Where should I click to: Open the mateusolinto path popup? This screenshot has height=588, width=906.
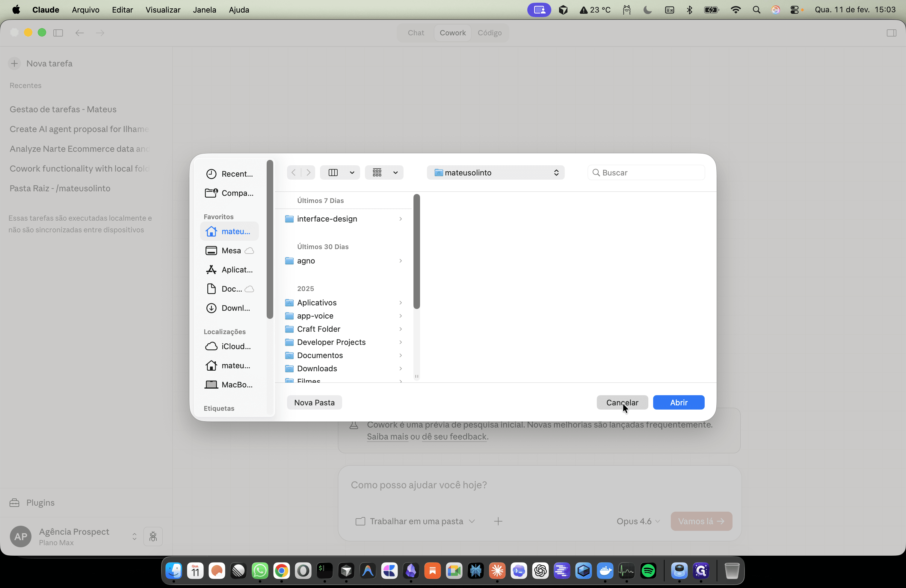tap(495, 172)
